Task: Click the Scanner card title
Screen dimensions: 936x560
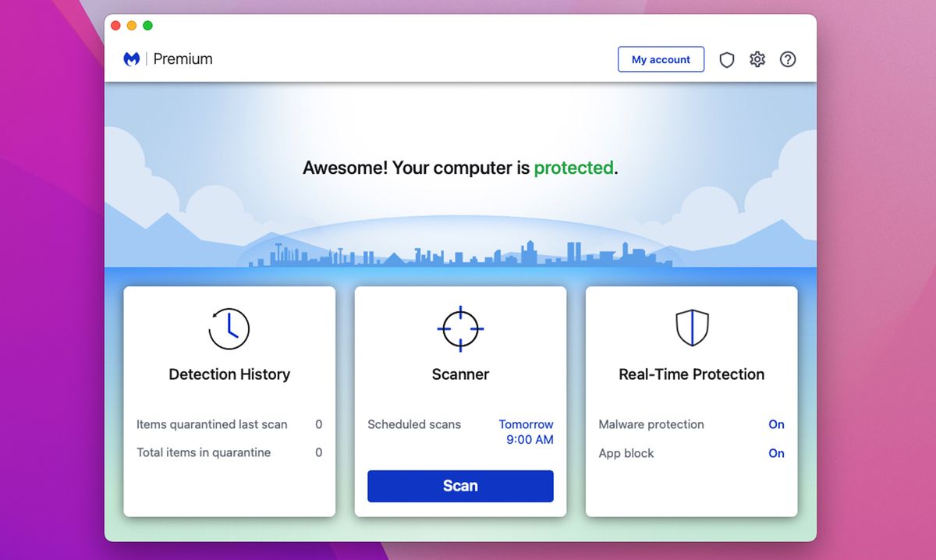Action: [x=460, y=374]
